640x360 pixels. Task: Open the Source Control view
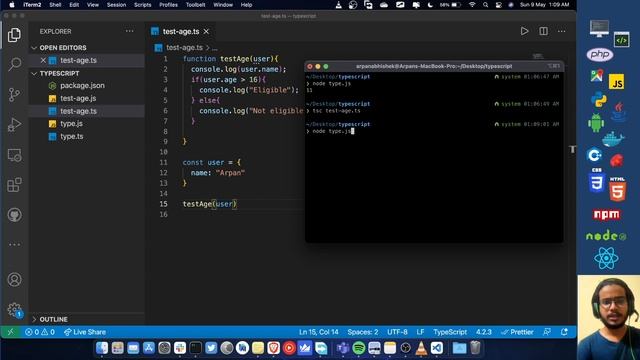tap(14, 94)
